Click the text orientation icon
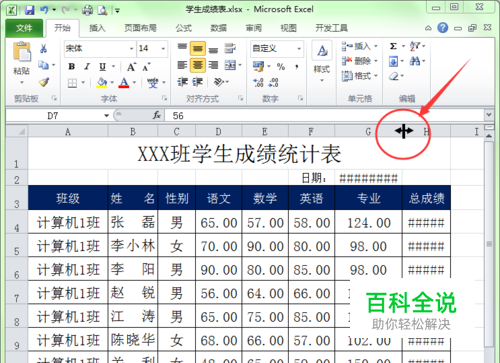500x363 pixels. (x=219, y=82)
